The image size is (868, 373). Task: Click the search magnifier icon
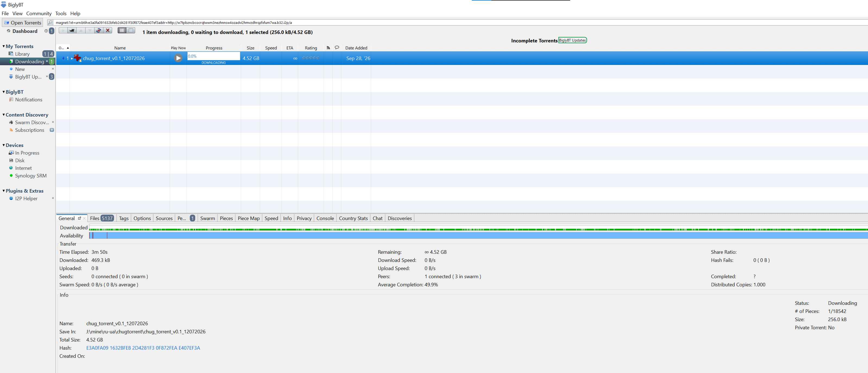click(50, 23)
